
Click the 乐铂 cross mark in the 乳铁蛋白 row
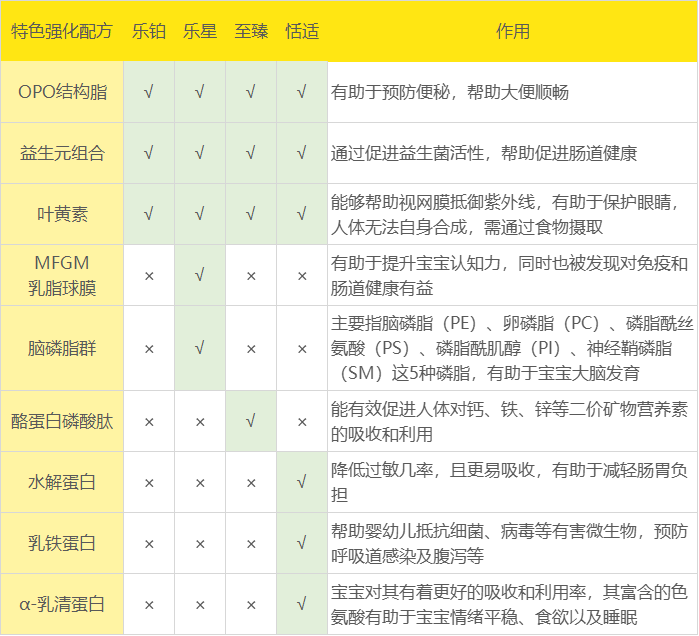click(x=149, y=544)
